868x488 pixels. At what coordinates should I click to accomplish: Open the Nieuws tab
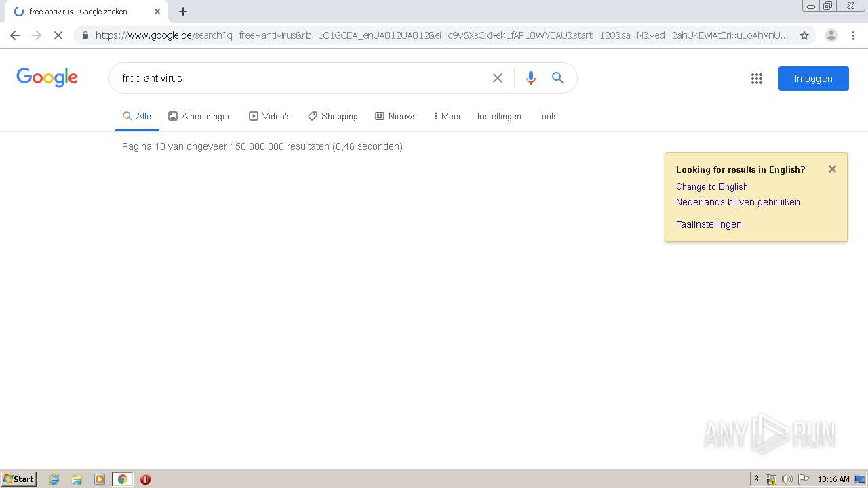pyautogui.click(x=396, y=116)
